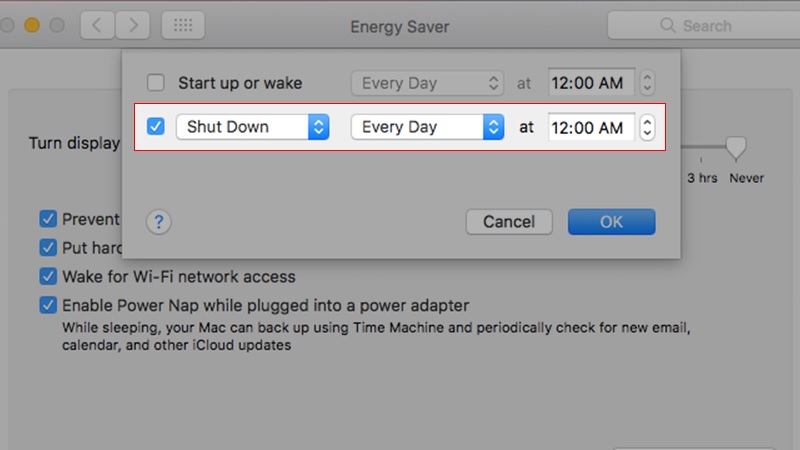
Task: Open the help question mark button
Action: click(x=159, y=222)
